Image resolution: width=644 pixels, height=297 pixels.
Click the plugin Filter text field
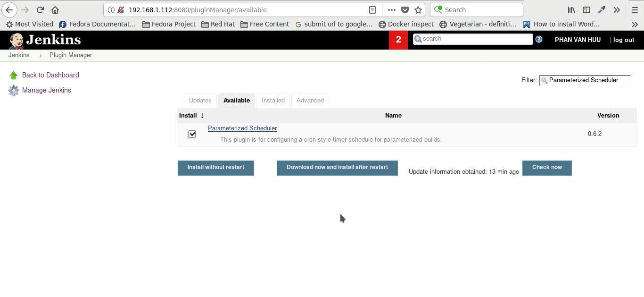click(585, 80)
